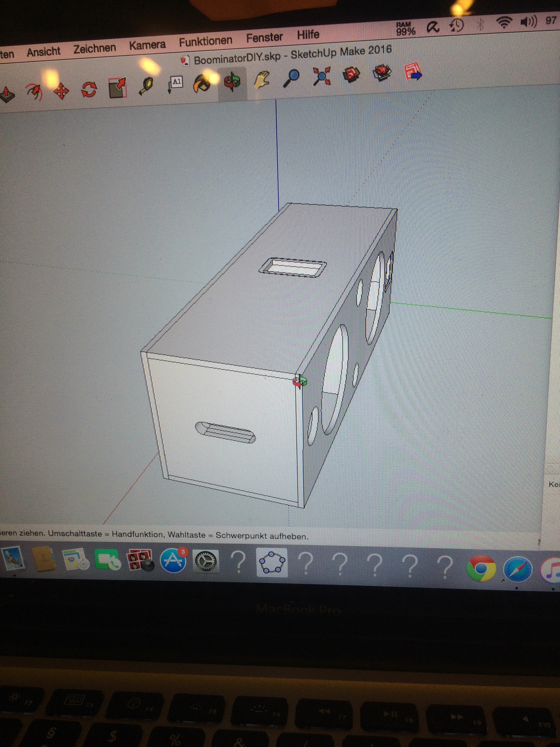
Task: Choose the Zoom magnifier tool
Action: tap(291, 78)
